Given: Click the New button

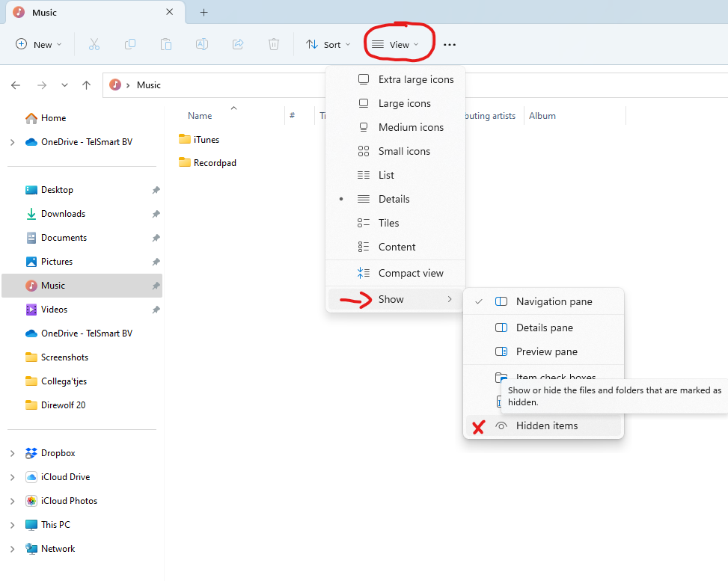Looking at the screenshot, I should point(39,45).
